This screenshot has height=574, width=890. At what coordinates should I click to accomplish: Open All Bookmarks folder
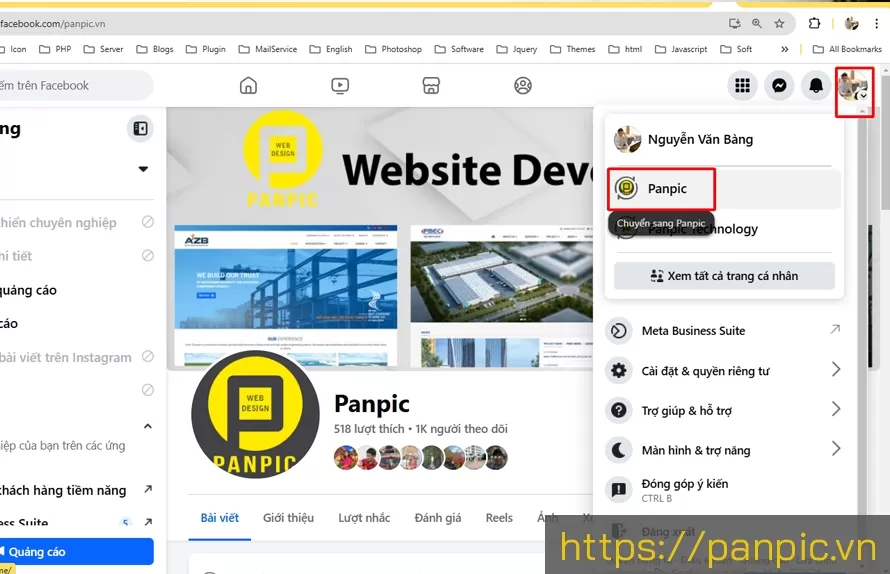tap(847, 49)
